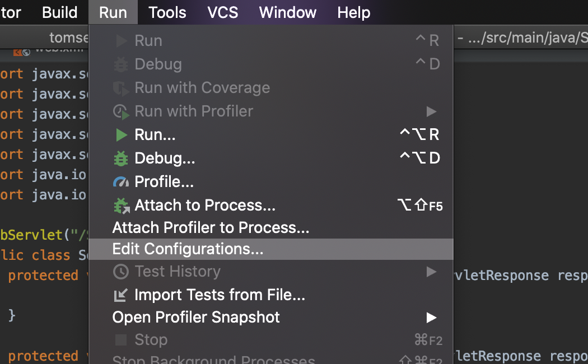Click the Open Profiler Snapshot menu label
Image resolution: width=588 pixels, height=364 pixels.
[x=196, y=318]
